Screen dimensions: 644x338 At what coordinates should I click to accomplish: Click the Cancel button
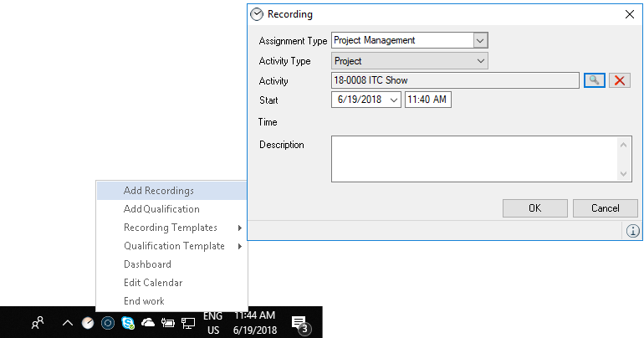[x=605, y=208]
